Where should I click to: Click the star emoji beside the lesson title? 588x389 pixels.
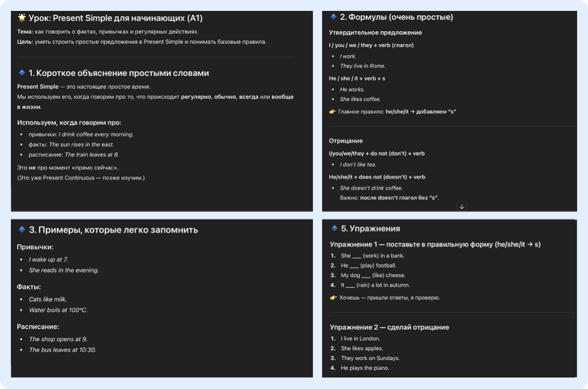click(x=22, y=18)
